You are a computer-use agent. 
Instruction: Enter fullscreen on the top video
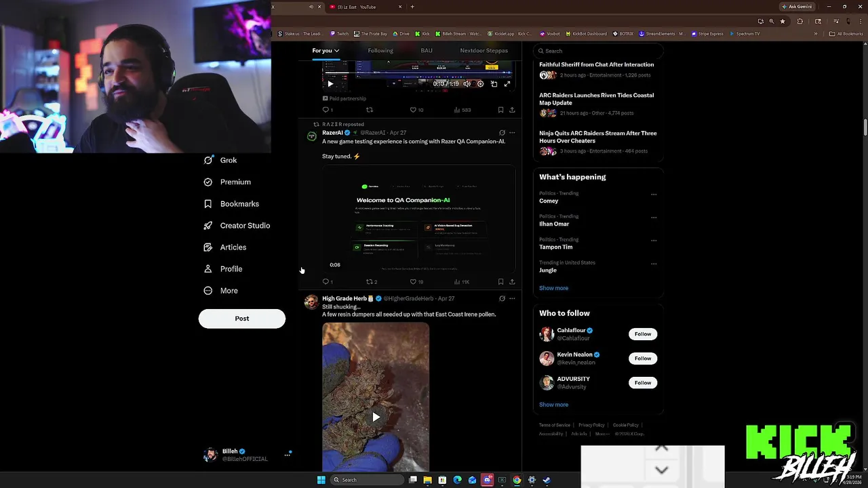click(x=507, y=84)
